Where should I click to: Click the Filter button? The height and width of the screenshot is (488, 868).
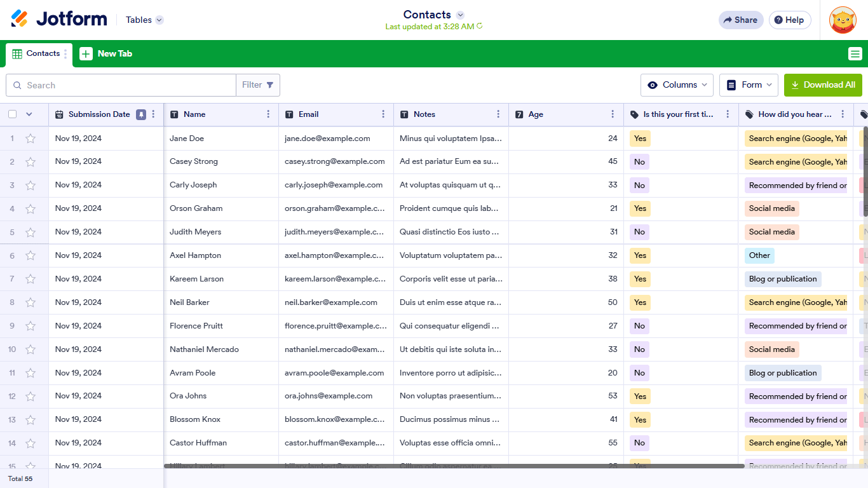coord(257,85)
